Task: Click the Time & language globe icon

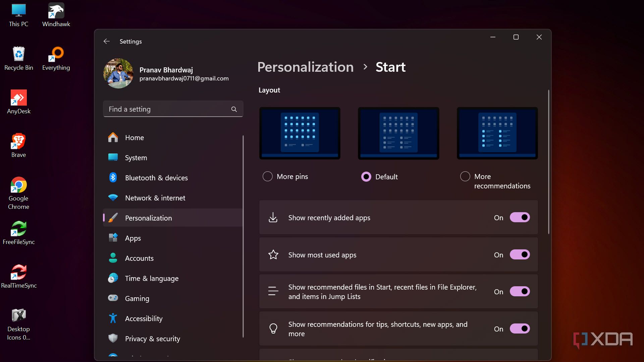Action: pos(113,278)
